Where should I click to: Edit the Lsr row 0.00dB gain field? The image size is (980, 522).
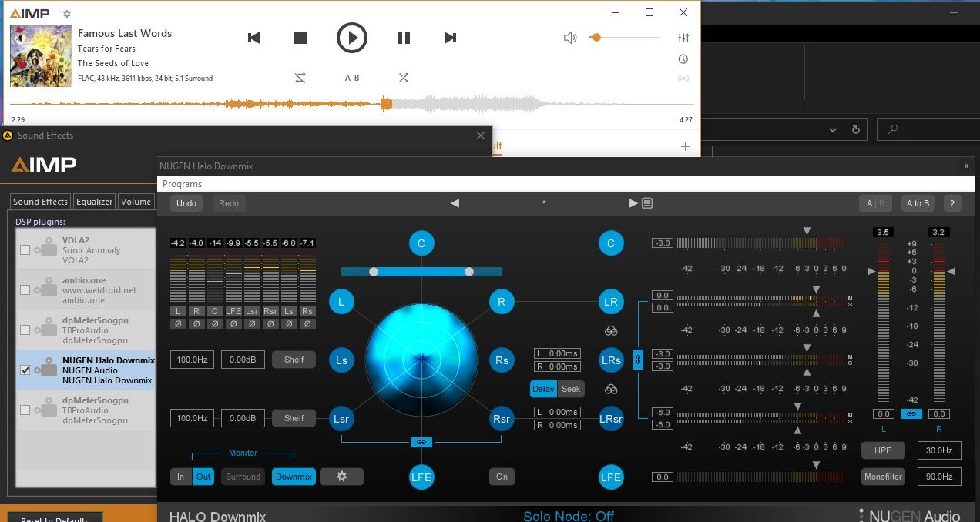243,418
